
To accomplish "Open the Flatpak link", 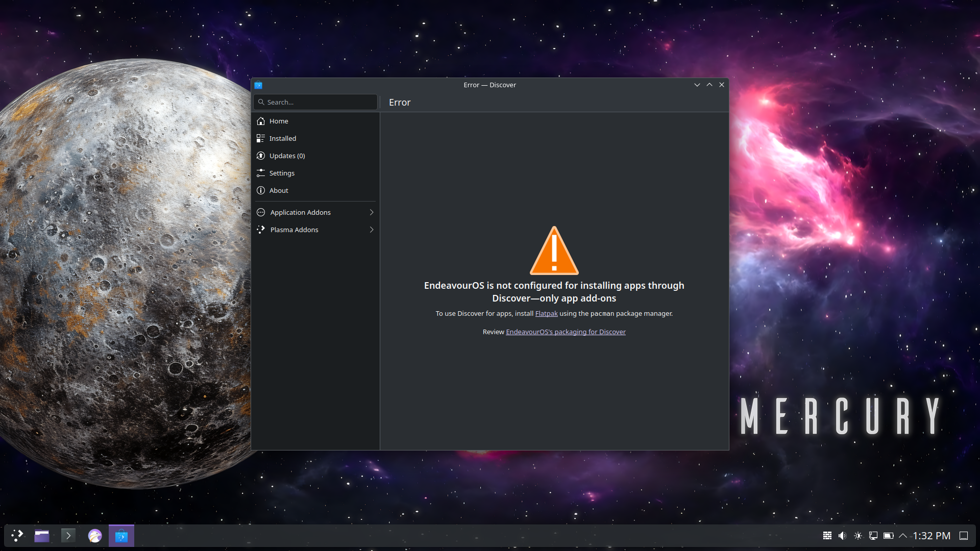I will 546,313.
